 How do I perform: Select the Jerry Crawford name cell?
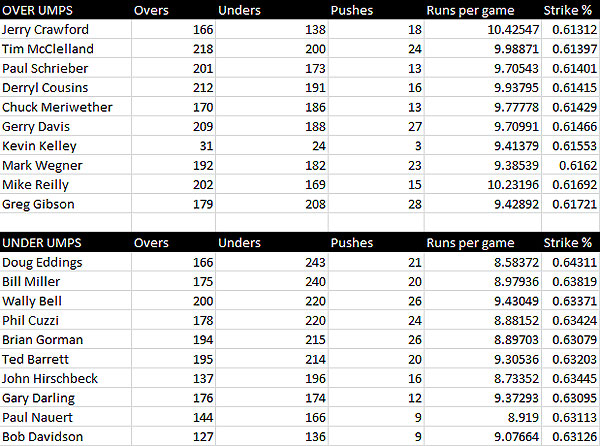click(65, 29)
